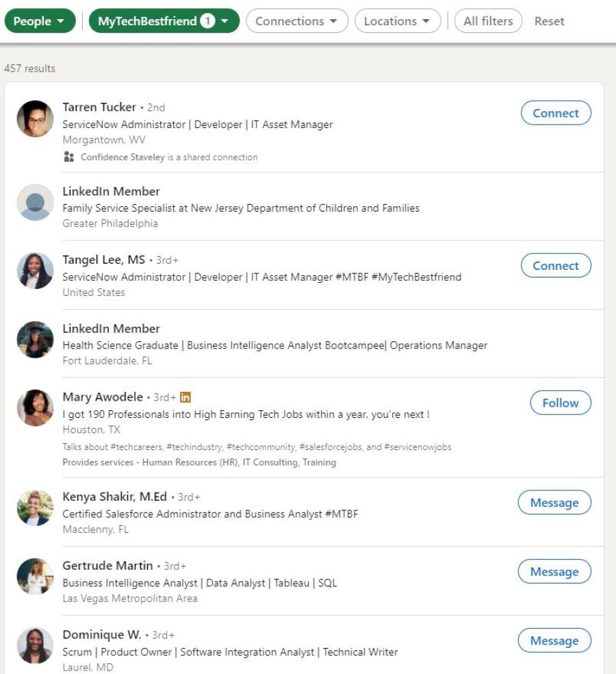The width and height of the screenshot is (616, 674).
Task: Message Kenya Shakir, M.Ed
Action: 554,503
